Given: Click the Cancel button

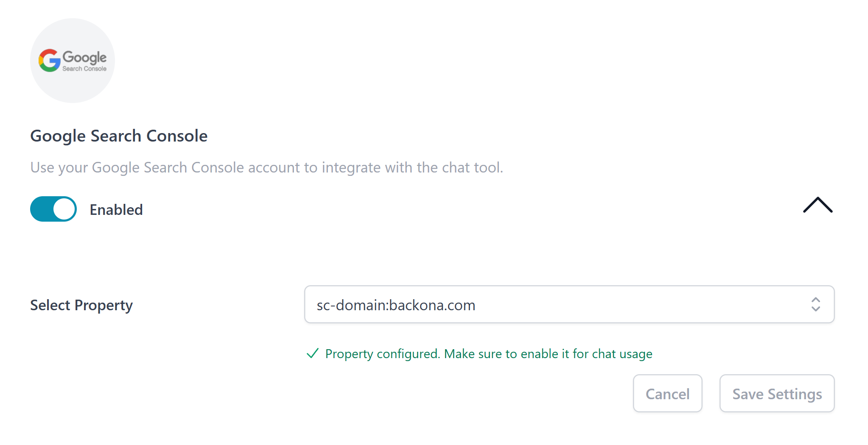Looking at the screenshot, I should [668, 393].
